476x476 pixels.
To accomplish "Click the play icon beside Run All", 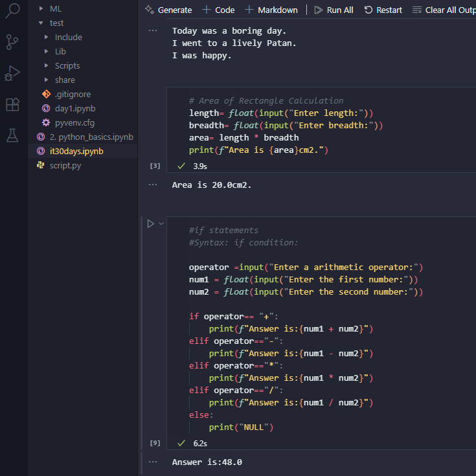I will (x=319, y=10).
